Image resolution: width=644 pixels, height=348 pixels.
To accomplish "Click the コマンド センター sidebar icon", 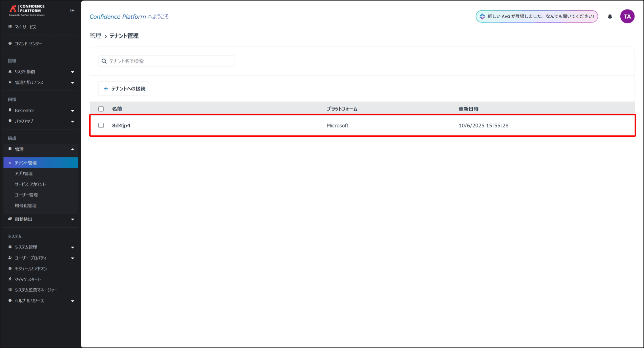I will 10,43.
